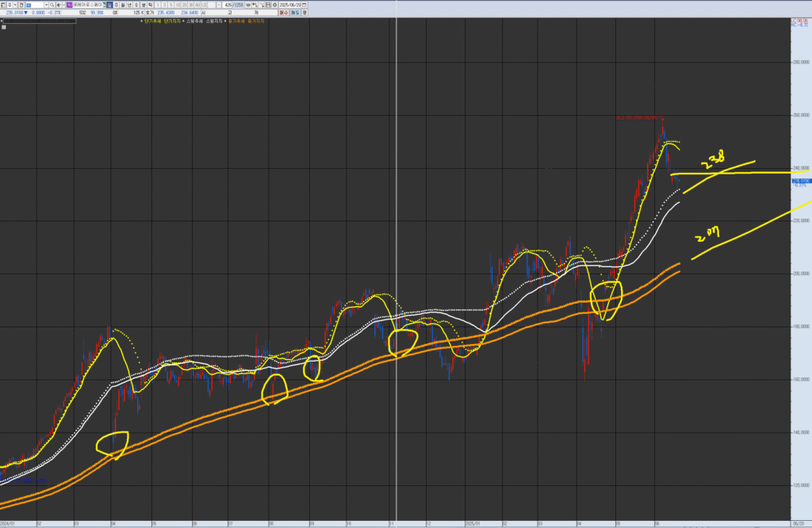Click the symbol code input field

(x=35, y=5)
